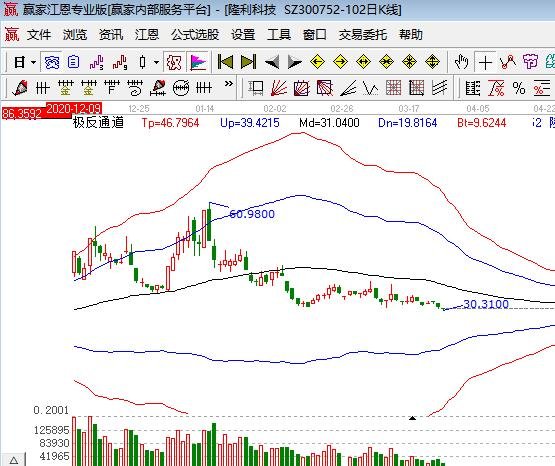Click the 60.9800 high price label

252,214
